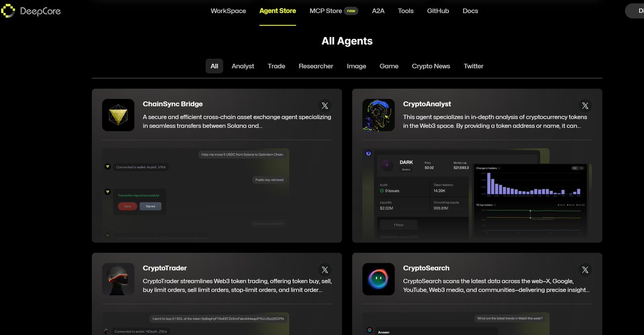The image size is (644, 335).
Task: Click DARK token round icon
Action: tap(387, 166)
